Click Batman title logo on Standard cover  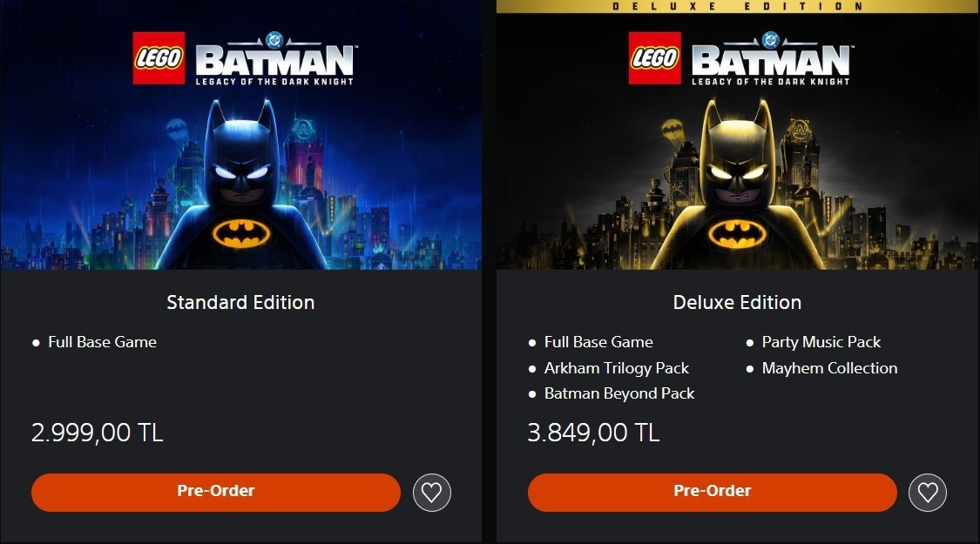click(275, 61)
